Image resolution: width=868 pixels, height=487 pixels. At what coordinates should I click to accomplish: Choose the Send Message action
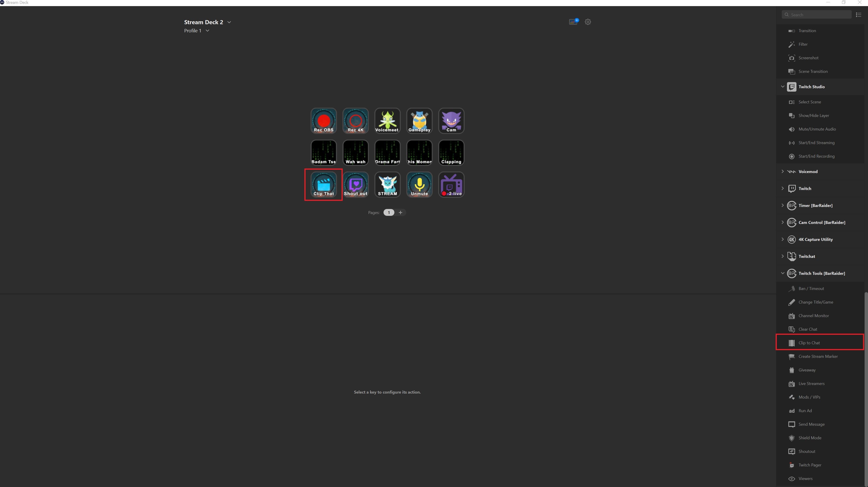coord(820,424)
